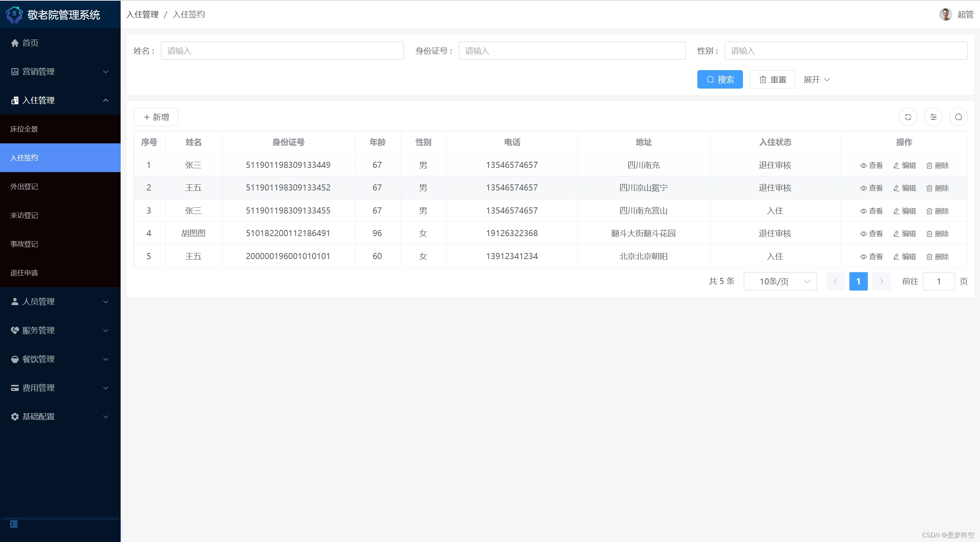980x542 pixels.
Task: Open the user avatar menu
Action: coord(945,15)
